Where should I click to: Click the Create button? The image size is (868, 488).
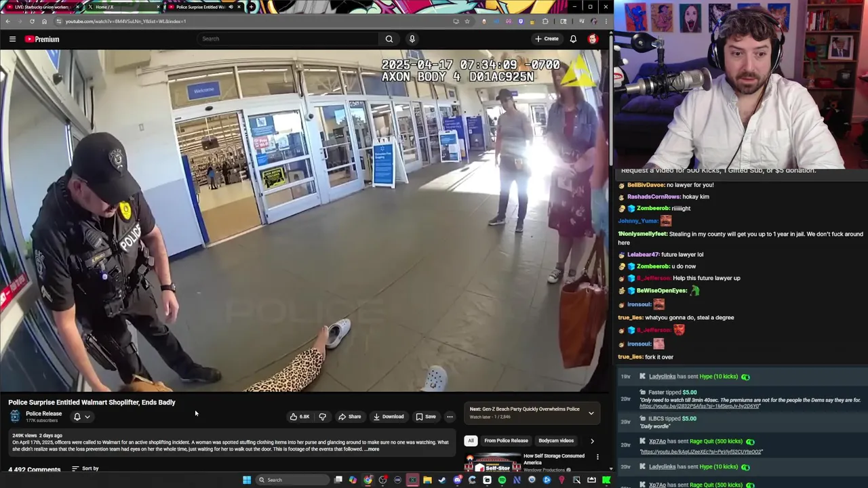[x=547, y=39]
